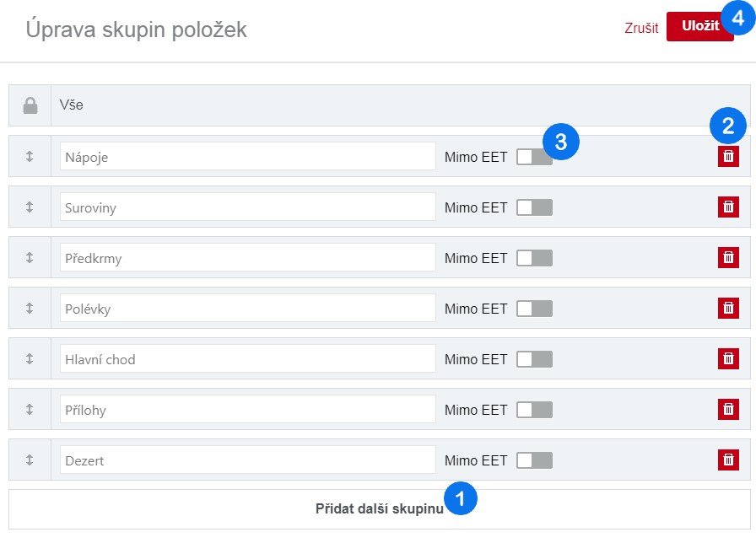Select the Dezert text input

(x=248, y=460)
